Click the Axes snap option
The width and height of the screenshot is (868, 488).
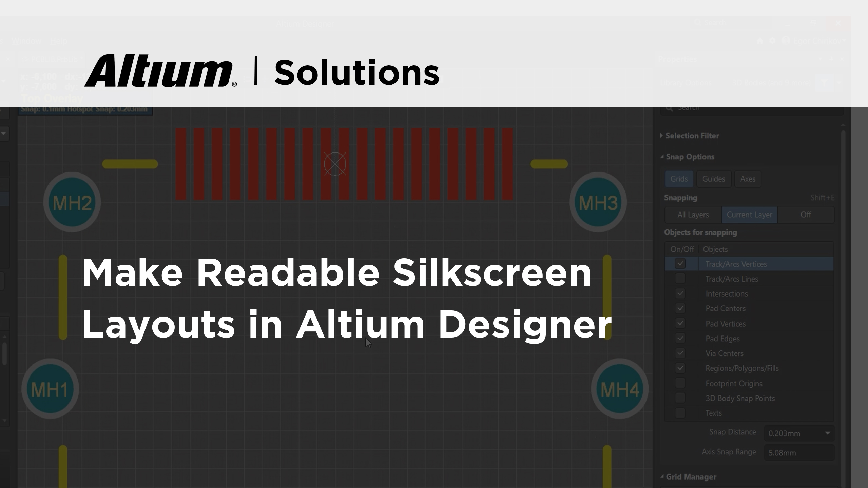(748, 179)
